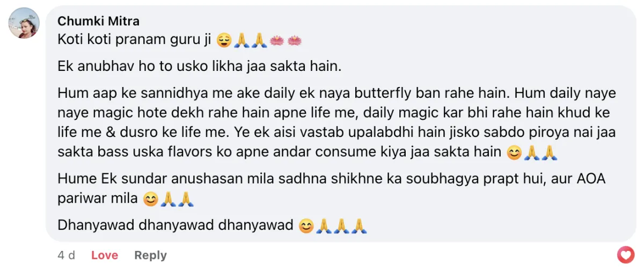Click smiling emoji after "kiya jaa sakta hain"
The height and width of the screenshot is (267, 644).
pyautogui.click(x=514, y=154)
